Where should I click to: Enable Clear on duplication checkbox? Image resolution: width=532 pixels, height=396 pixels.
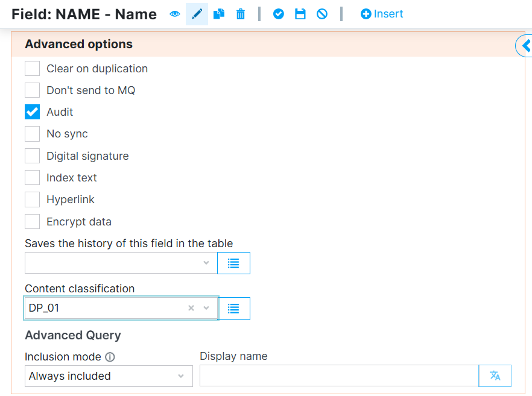point(32,69)
